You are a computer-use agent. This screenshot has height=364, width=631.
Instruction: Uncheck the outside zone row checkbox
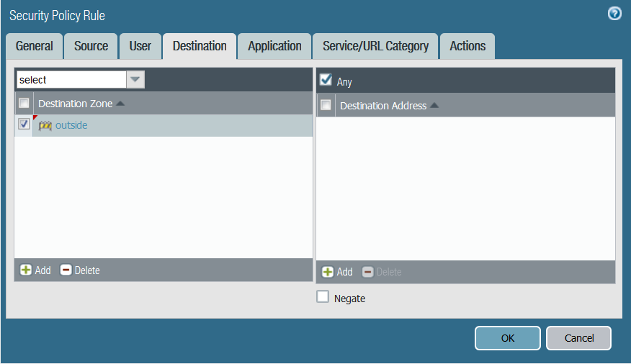tap(24, 124)
